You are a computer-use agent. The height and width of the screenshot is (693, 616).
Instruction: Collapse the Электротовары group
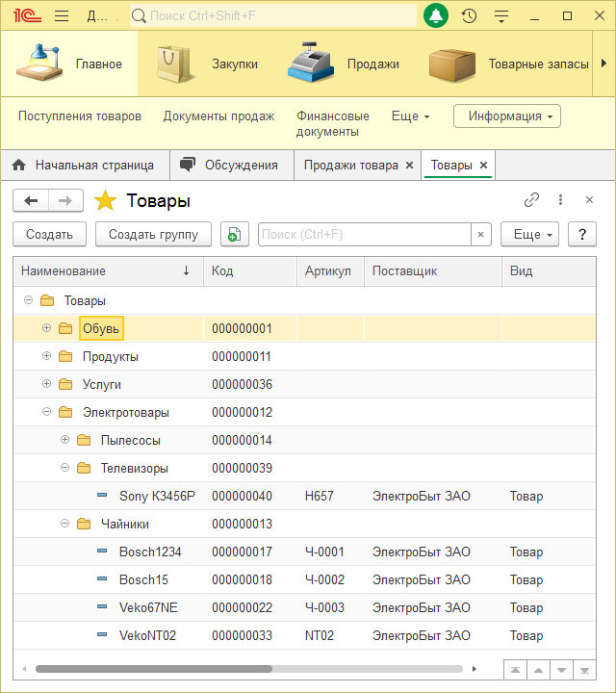(46, 412)
